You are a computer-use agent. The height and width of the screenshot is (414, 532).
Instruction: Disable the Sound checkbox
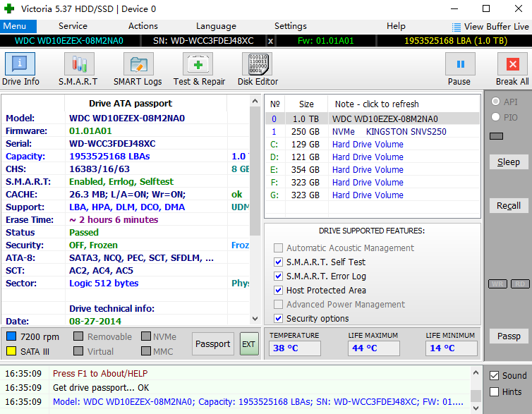(495, 375)
